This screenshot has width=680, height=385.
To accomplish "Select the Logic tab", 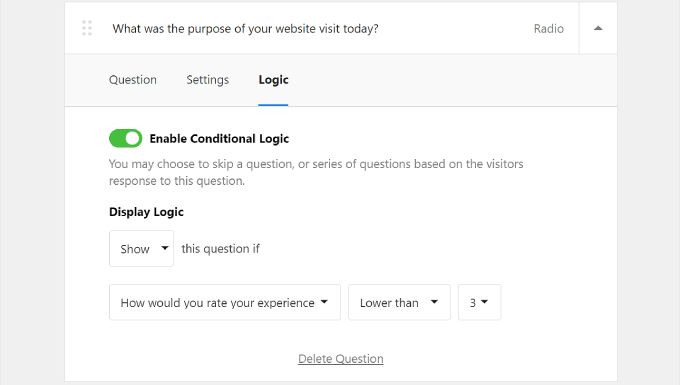I will [273, 80].
